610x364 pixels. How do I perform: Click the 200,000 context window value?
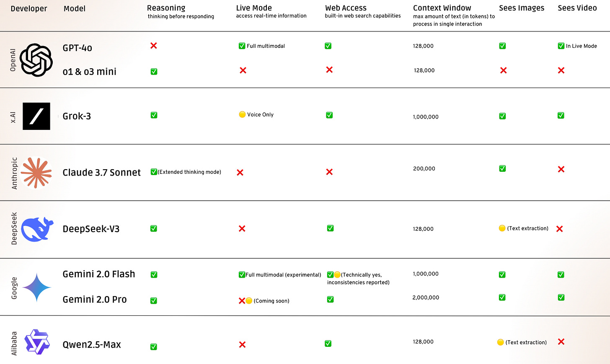pos(424,169)
